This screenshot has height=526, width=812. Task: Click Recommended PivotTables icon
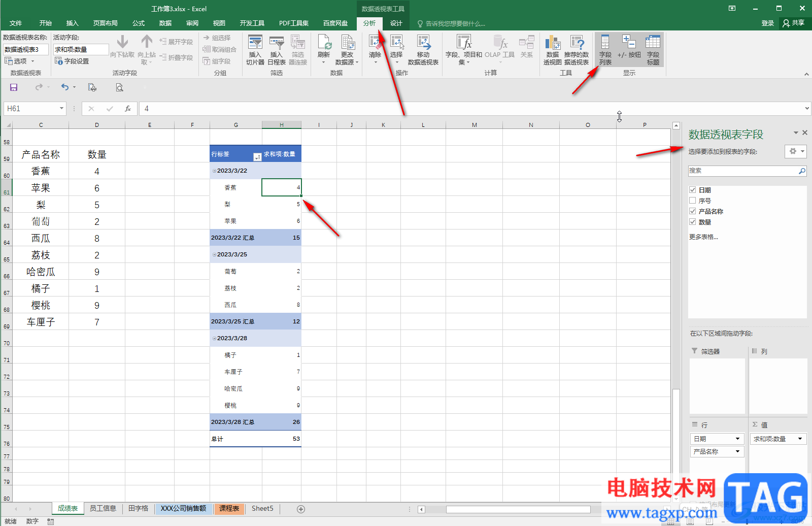coord(577,50)
